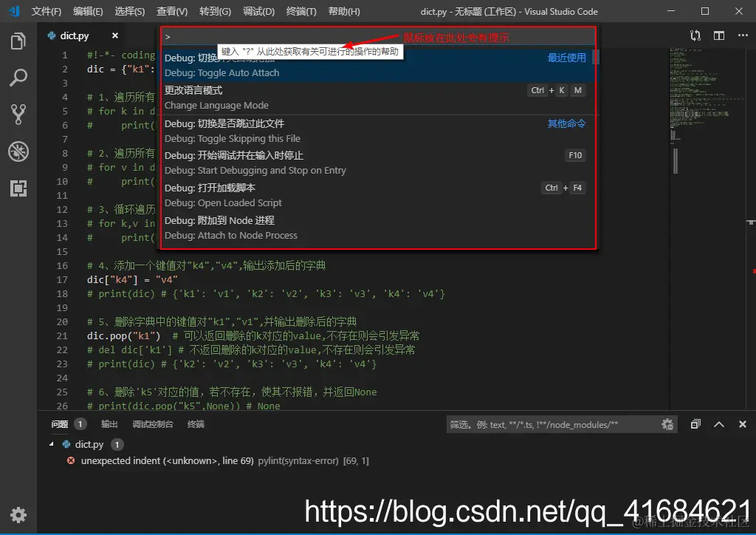Click the Open Changes compare icon
This screenshot has height=535, width=756.
click(x=695, y=35)
